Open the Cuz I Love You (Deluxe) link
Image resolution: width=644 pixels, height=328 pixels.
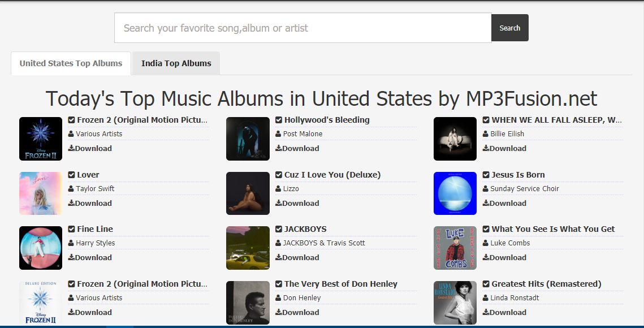(x=332, y=175)
